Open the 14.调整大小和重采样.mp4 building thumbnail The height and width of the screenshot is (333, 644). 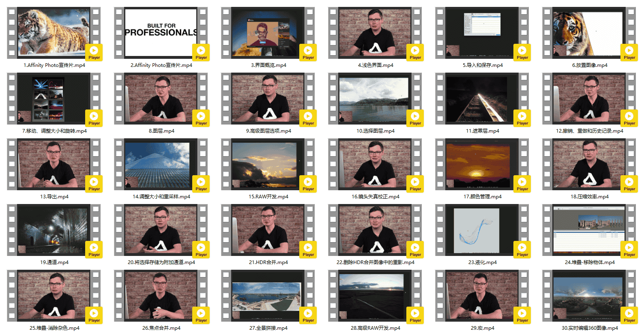tap(161, 164)
